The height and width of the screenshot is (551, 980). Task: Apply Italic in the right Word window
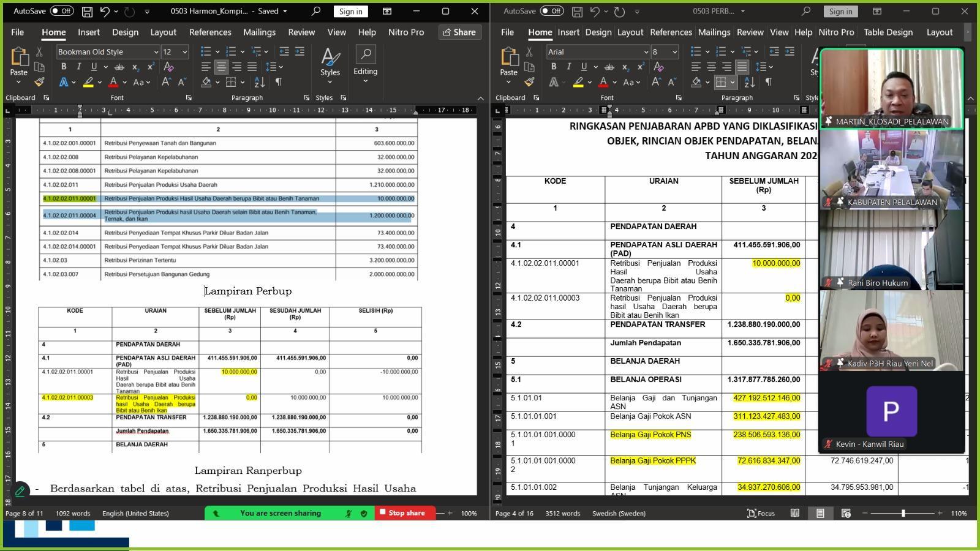pos(568,67)
